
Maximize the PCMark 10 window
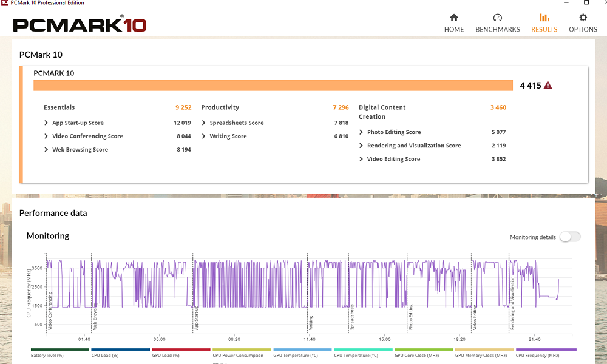586,2
